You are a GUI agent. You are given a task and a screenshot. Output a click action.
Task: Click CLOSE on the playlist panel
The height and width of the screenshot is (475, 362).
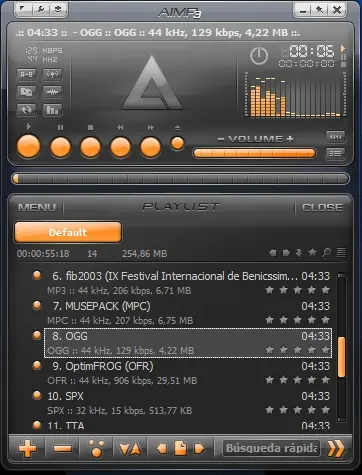(x=322, y=208)
